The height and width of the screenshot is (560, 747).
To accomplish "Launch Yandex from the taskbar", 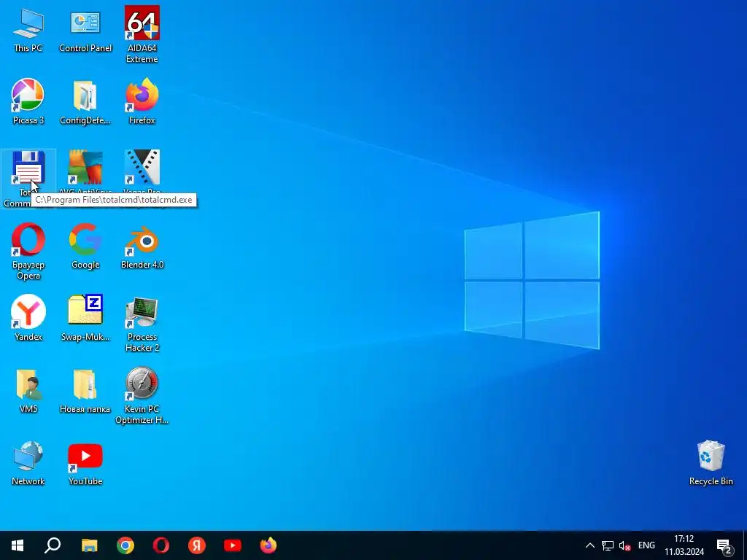I will [197, 545].
